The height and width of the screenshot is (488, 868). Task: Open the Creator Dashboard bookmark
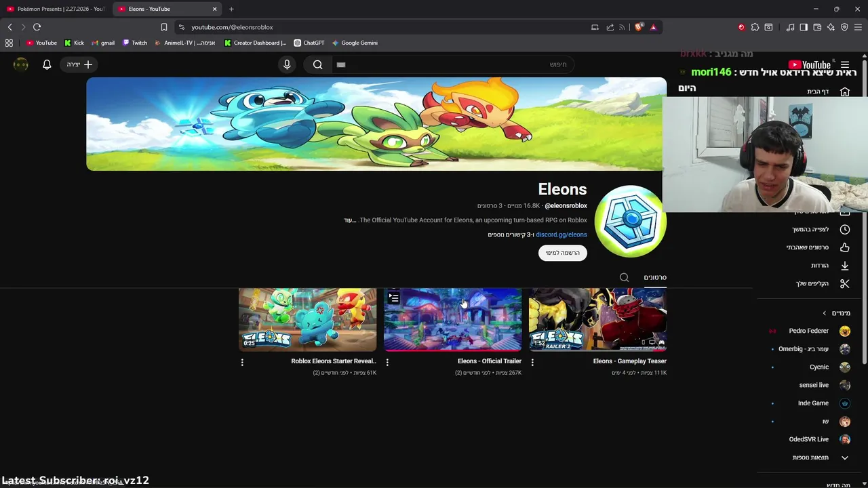255,43
